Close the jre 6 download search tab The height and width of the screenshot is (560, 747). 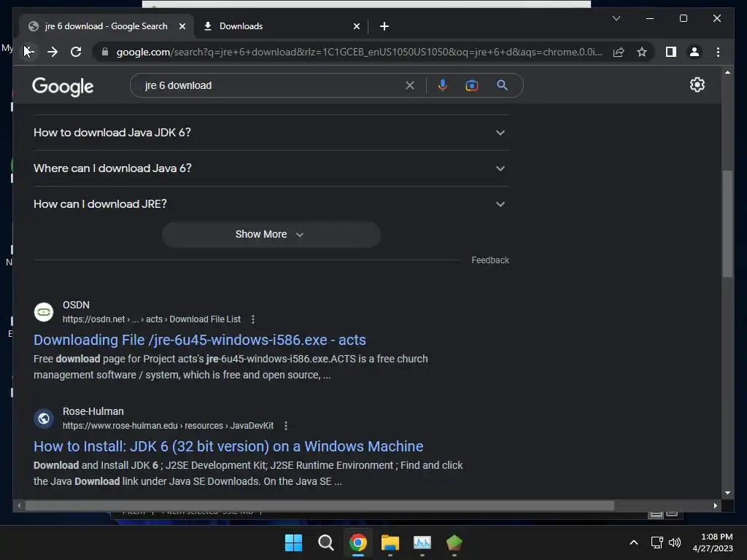tap(182, 26)
